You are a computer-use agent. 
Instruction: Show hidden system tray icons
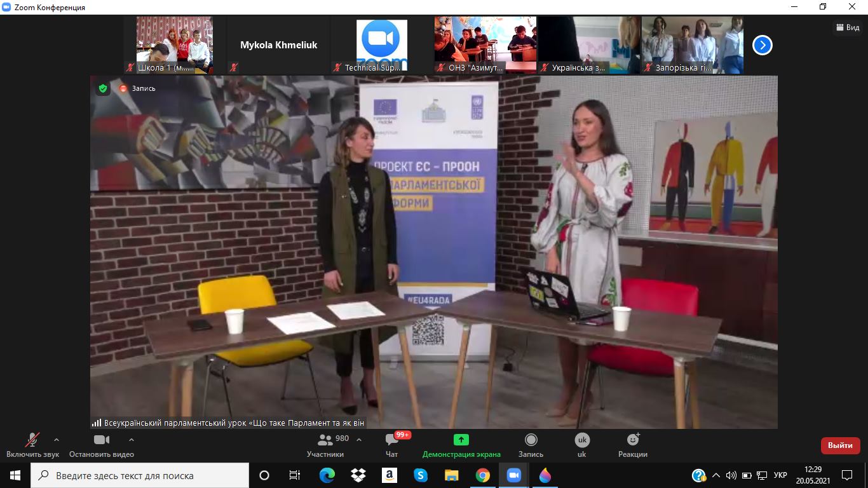(716, 475)
